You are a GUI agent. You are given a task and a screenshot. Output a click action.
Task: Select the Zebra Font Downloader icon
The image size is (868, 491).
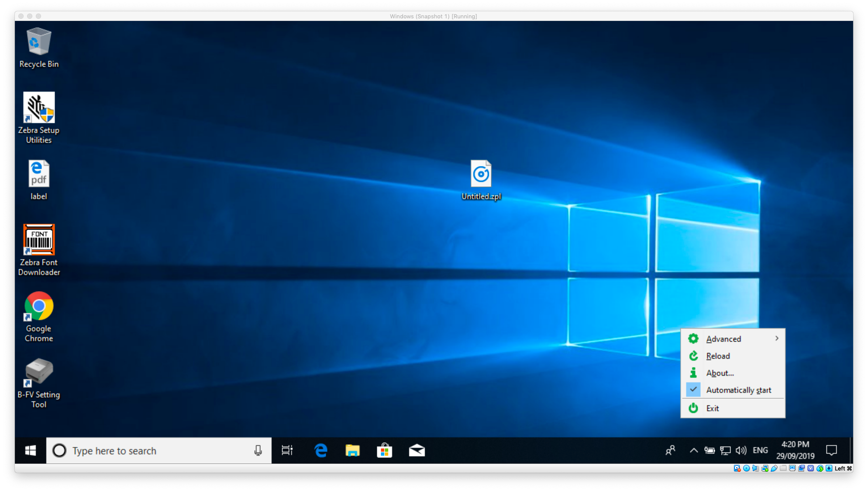(x=39, y=240)
